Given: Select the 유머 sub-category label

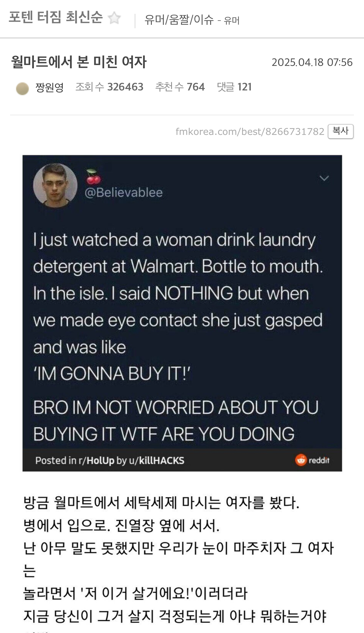Looking at the screenshot, I should (232, 21).
